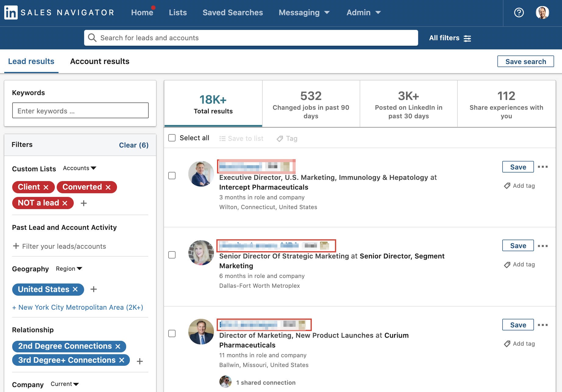562x392 pixels.
Task: Open the Dallas-Fort Worth lead photo
Action: [x=201, y=253]
